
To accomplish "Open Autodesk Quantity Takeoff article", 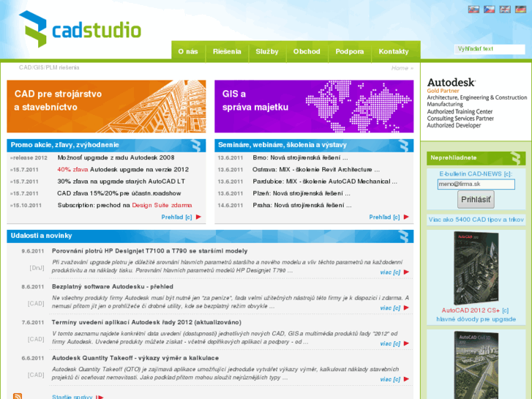I will (x=135, y=358).
